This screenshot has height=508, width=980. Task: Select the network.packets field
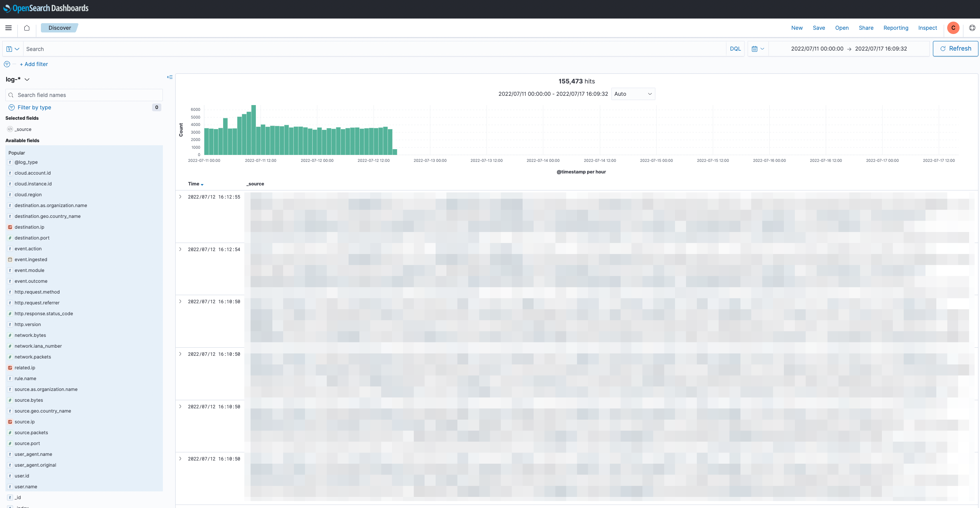pyautogui.click(x=33, y=357)
